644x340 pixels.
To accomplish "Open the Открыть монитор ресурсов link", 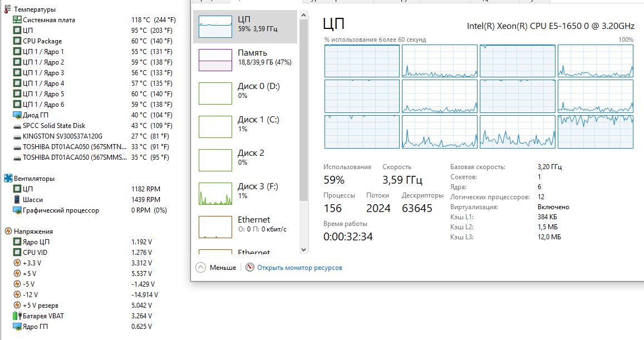I will (299, 268).
